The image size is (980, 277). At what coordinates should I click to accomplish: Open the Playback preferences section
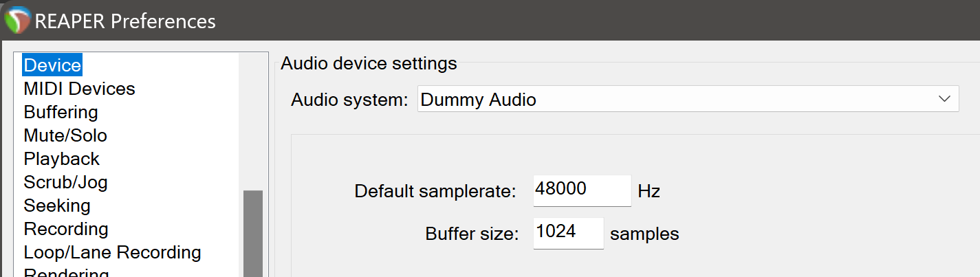(61, 159)
